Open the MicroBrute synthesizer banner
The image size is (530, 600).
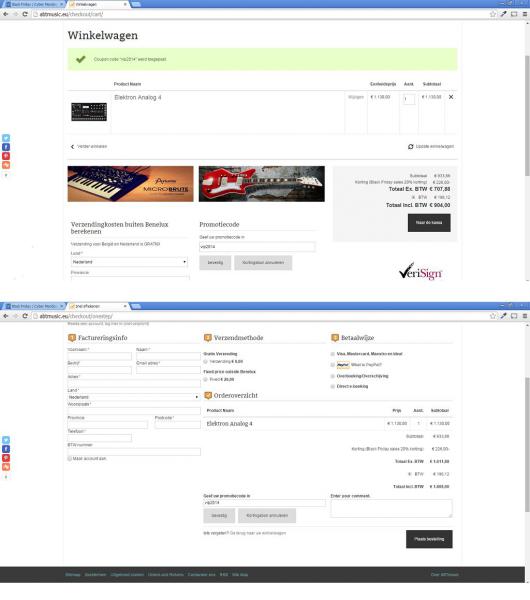[130, 184]
